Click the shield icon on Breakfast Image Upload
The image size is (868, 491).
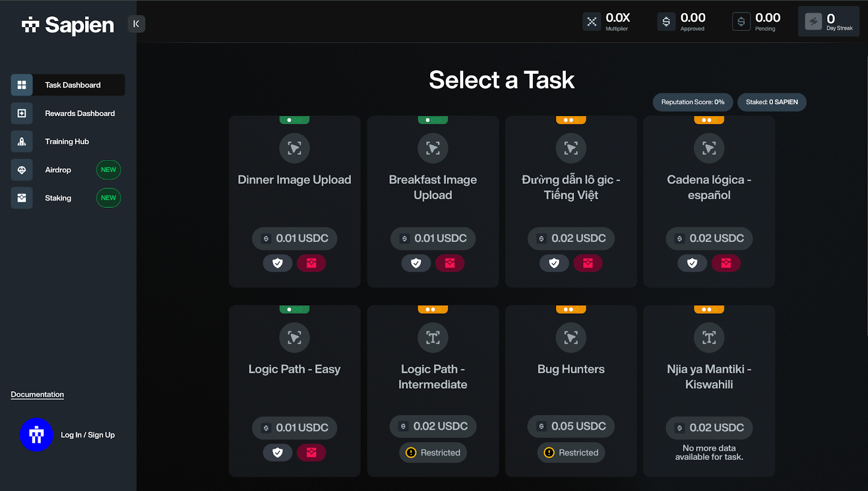(416, 263)
